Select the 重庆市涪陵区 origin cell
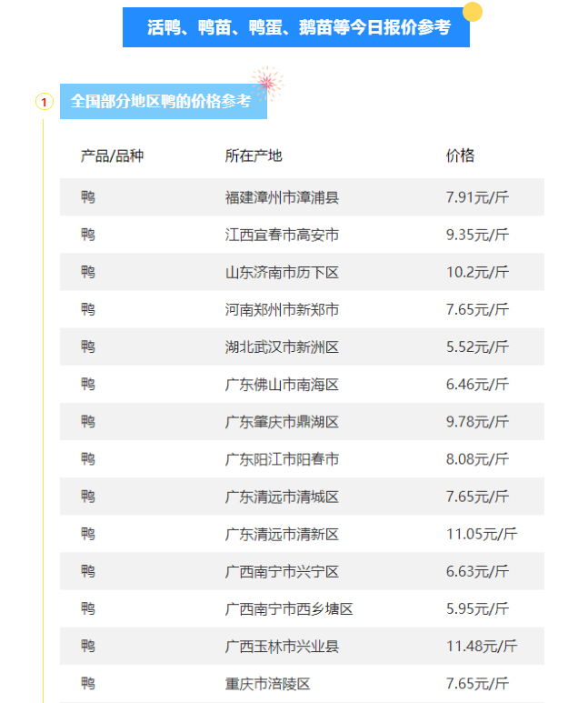The width and height of the screenshot is (588, 703). click(267, 683)
